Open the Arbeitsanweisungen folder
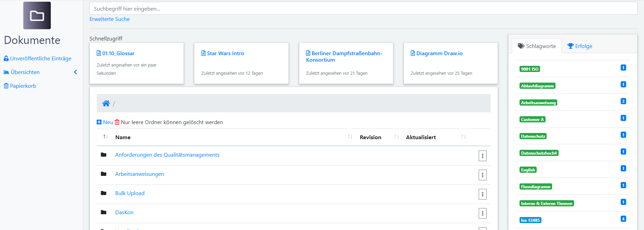644x230 pixels. (x=140, y=174)
